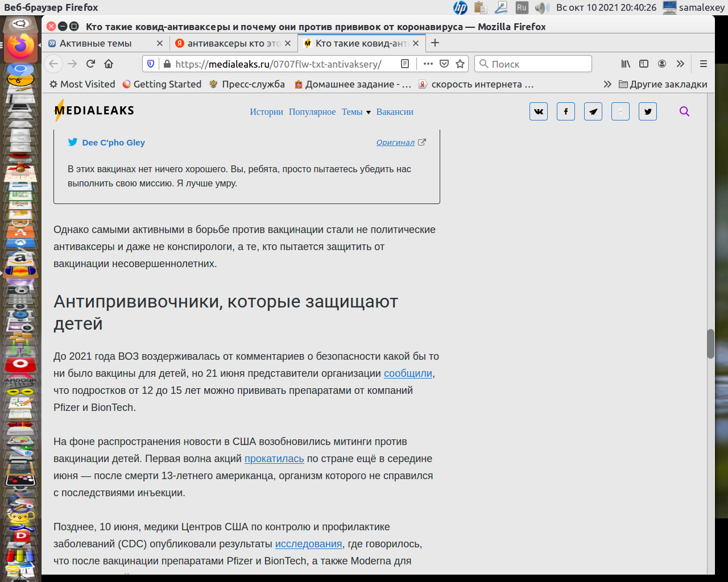Launch Amazon from the dock
Viewport: 728px width, 582px height.
coord(20,258)
